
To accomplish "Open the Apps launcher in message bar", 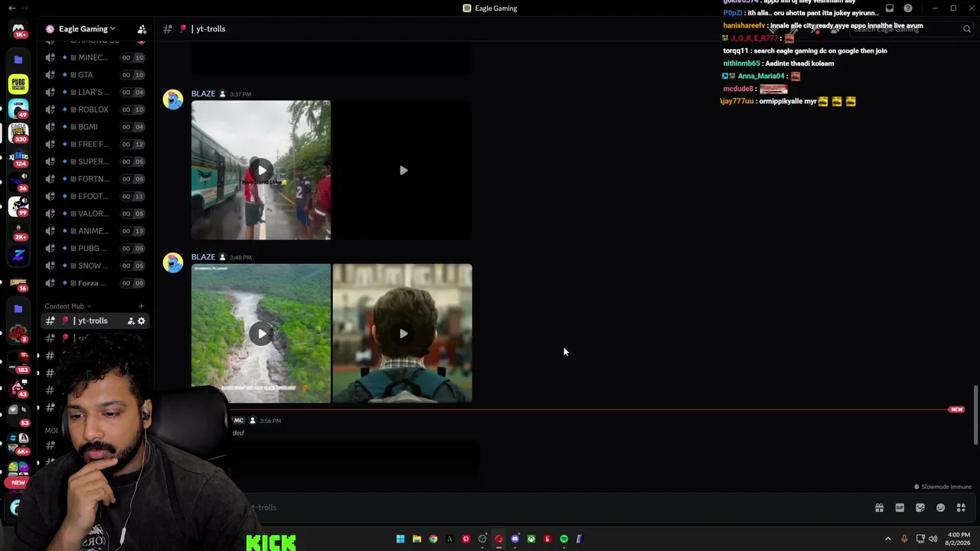I will tap(961, 507).
